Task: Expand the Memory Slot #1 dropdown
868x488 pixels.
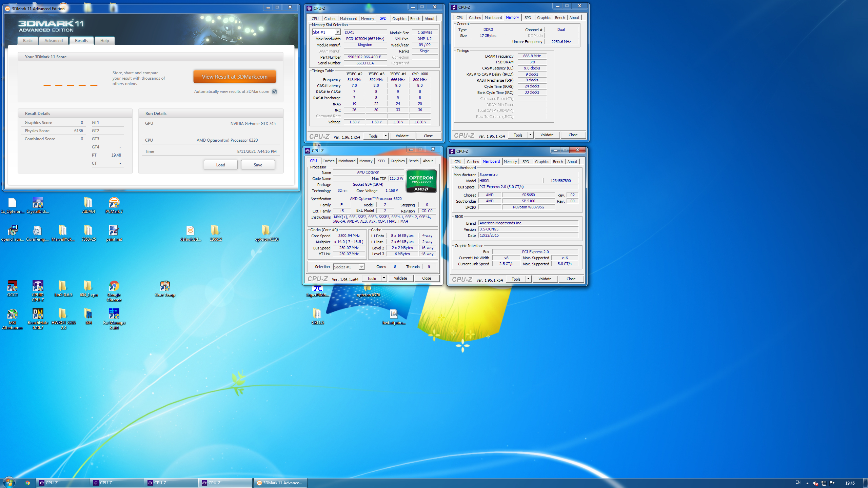Action: tap(338, 32)
